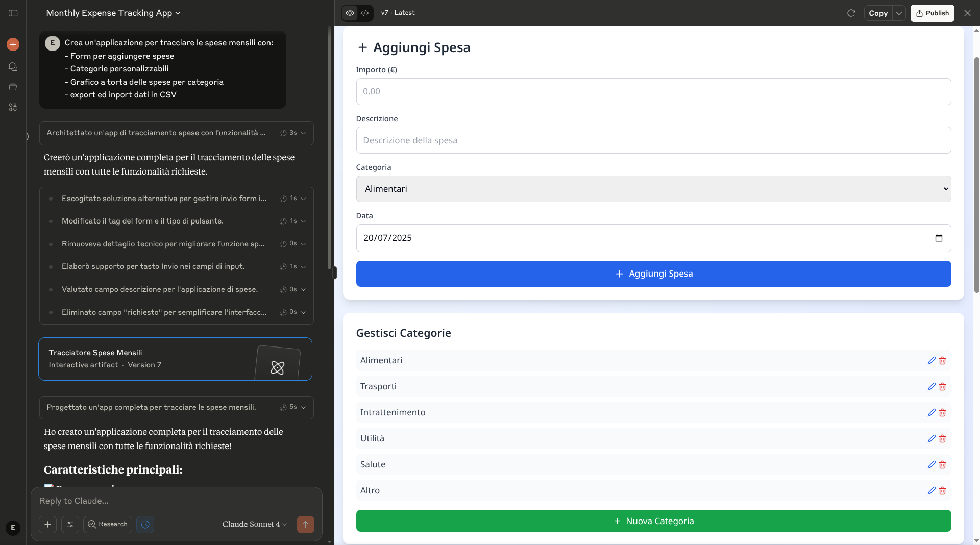Click the trash icon next to Altro

click(x=943, y=491)
